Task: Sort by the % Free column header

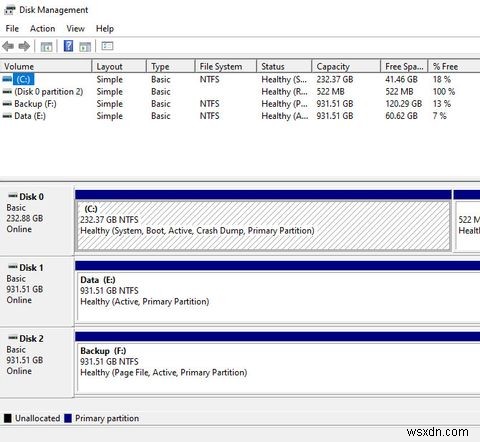Action: 454,66
